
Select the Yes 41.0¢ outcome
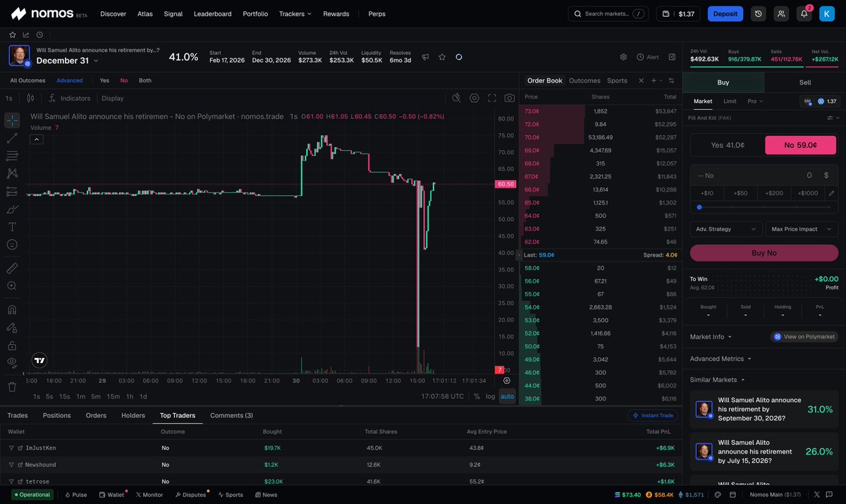pos(728,145)
